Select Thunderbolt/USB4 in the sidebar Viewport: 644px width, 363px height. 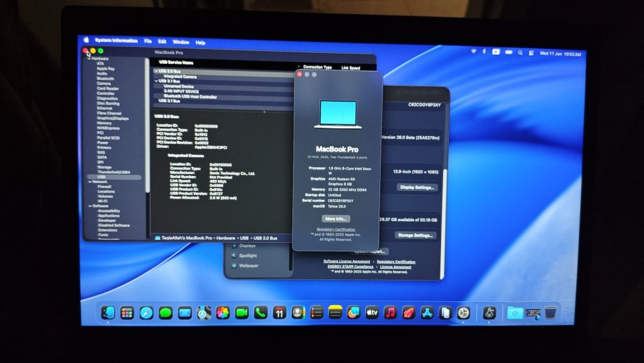114,172
